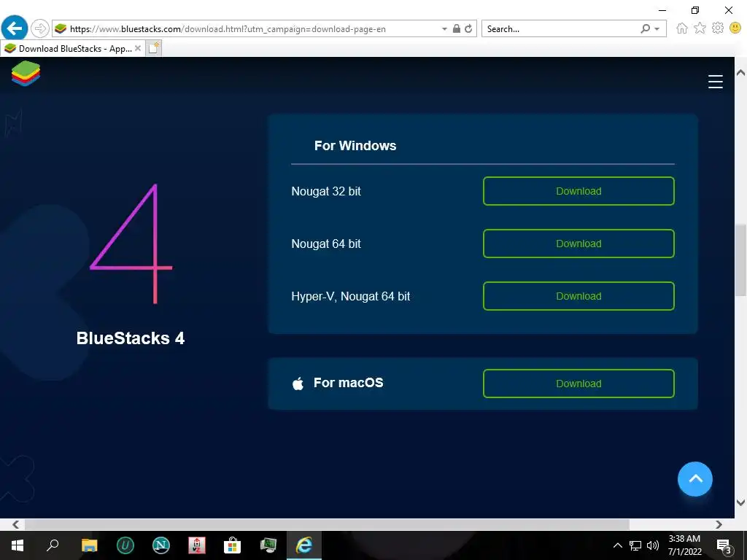Close the Download BlueStacks tab
Viewport: 747px width, 560px height.
138,48
